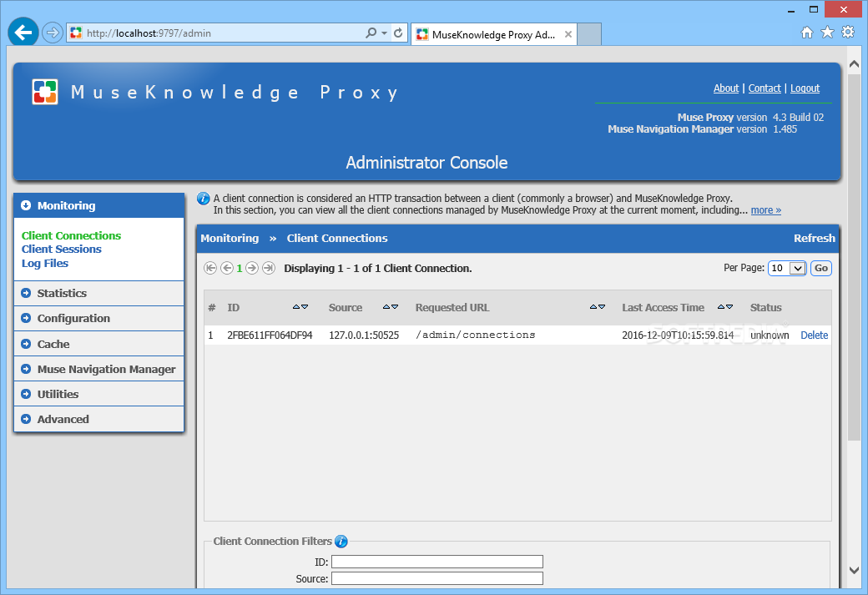Expand the Statistics section

pos(99,294)
